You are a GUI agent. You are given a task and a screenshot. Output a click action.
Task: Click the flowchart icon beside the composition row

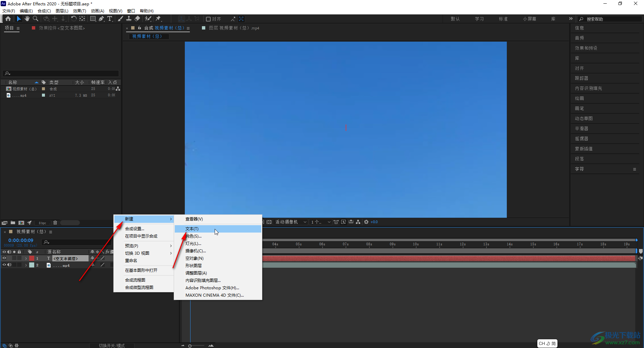pos(118,89)
